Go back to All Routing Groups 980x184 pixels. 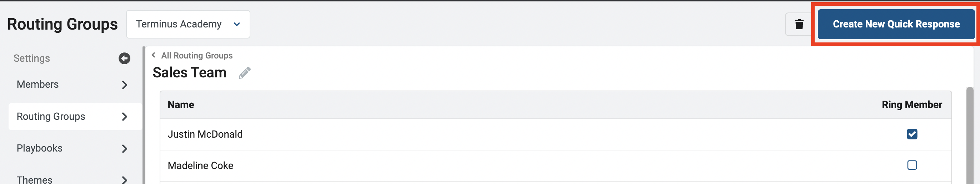196,56
